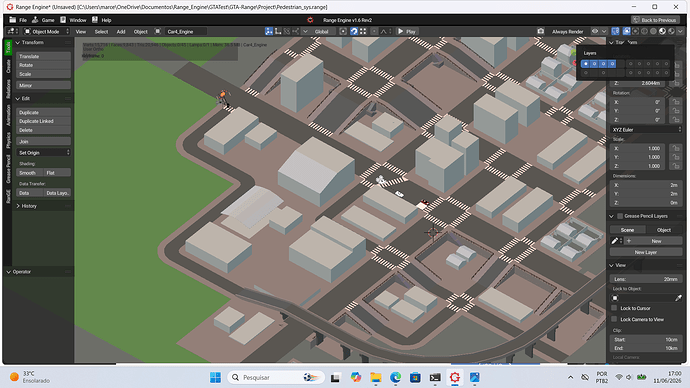Click the Game joystick icon in top bar
The height and width of the screenshot is (388, 690).
(x=35, y=20)
